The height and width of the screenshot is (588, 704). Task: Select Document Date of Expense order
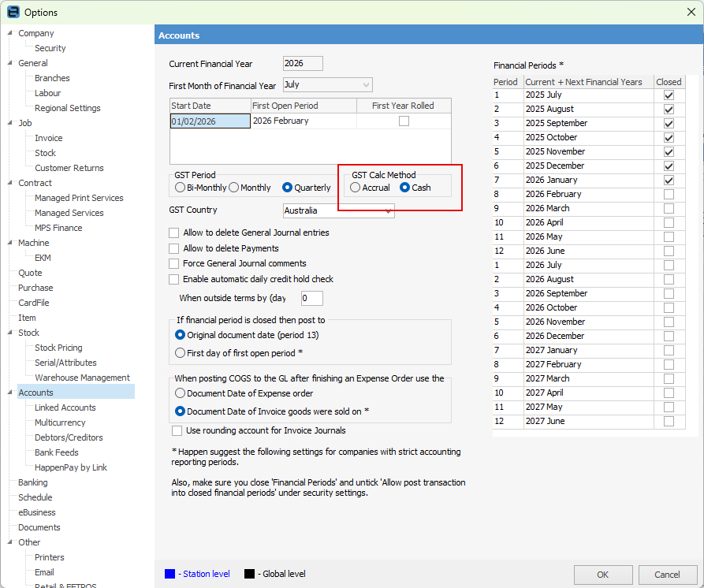pos(180,393)
